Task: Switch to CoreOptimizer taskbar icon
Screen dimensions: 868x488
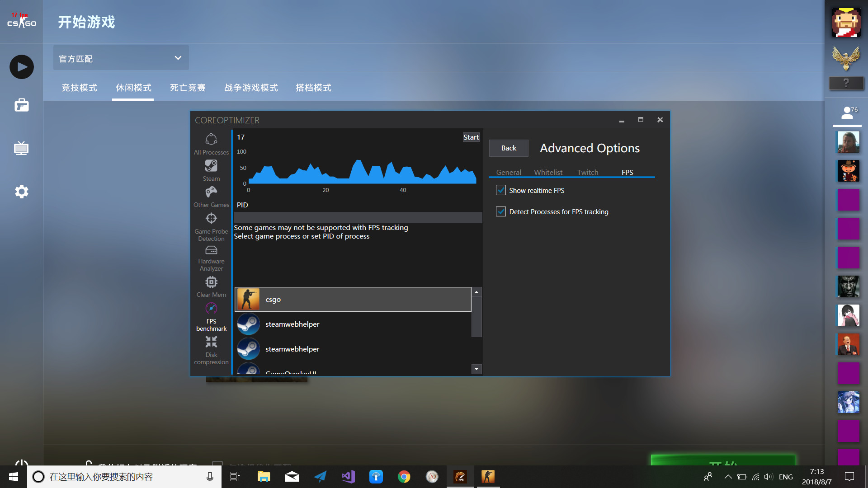Action: pos(460,477)
